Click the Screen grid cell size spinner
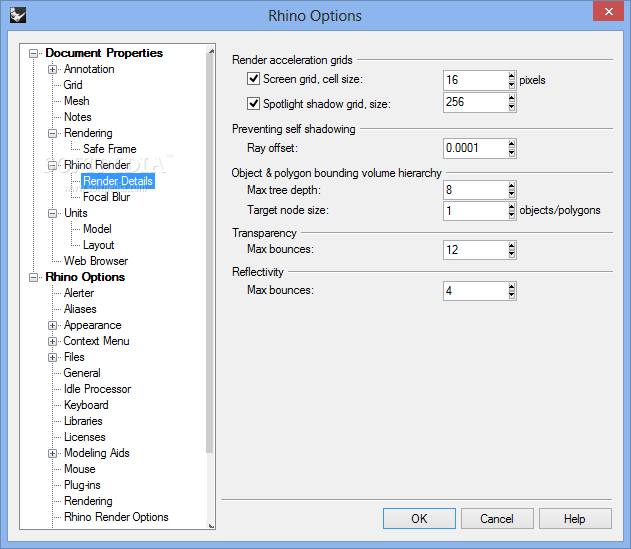Viewport: 631px width, 549px height. [x=512, y=80]
